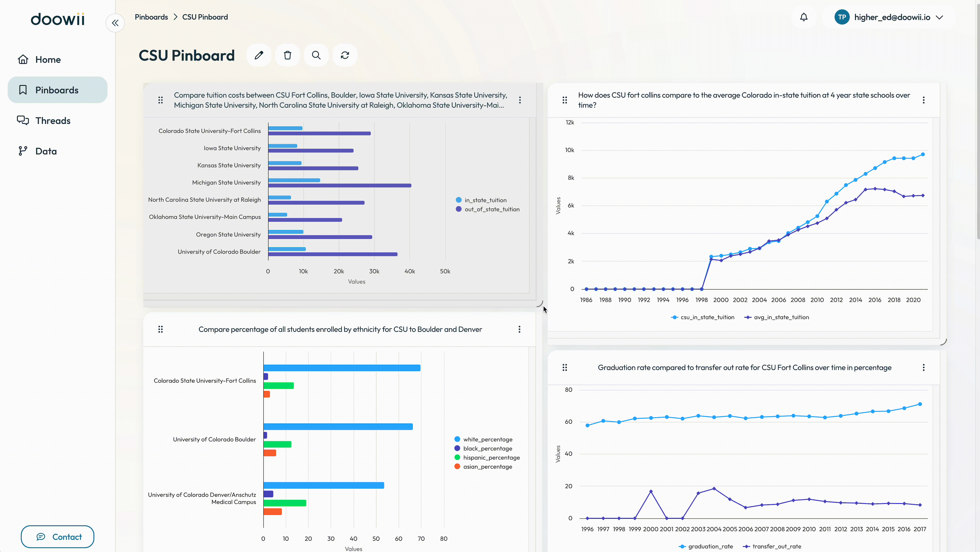Follow the Pinboards breadcrumb link

tap(151, 17)
